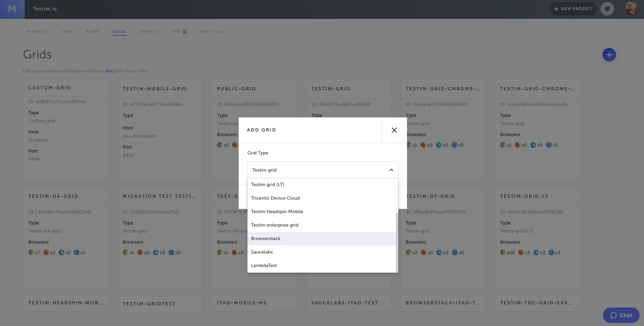Open the TESTIM-HA-GRID card header
The height and width of the screenshot is (326, 644).
pyautogui.click(x=66, y=196)
